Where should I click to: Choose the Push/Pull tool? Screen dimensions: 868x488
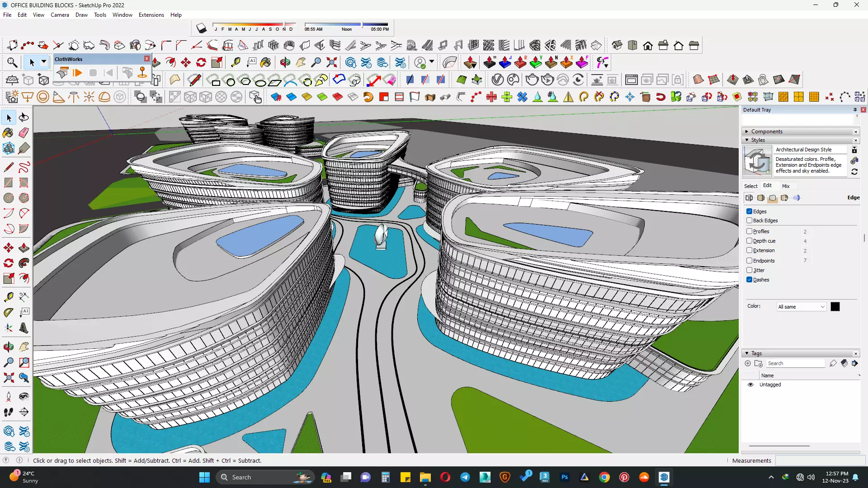point(24,248)
